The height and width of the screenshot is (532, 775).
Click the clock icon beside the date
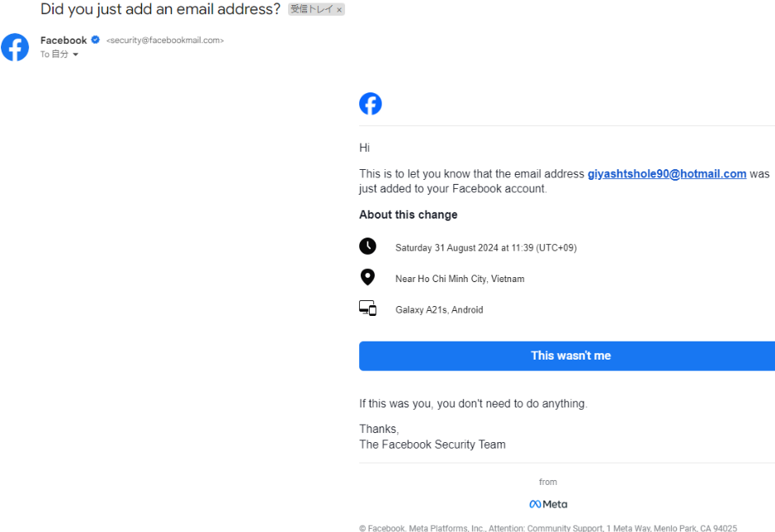(367, 247)
